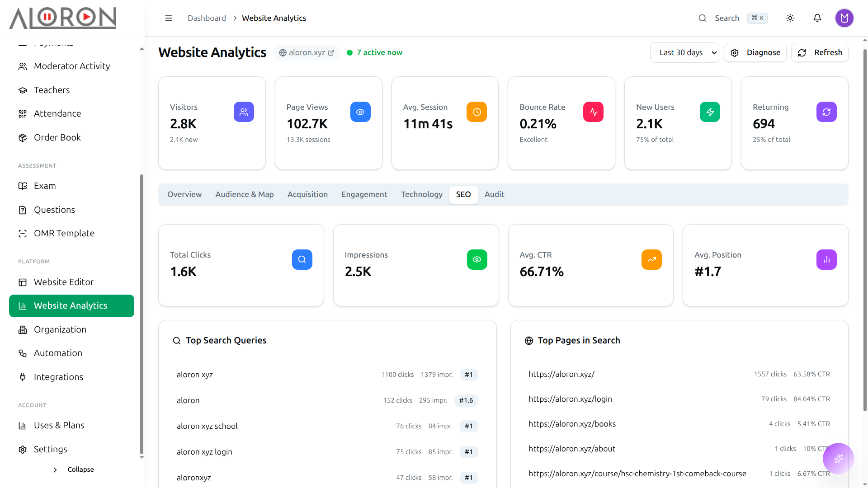Click the #1.6 position badge for aloron
This screenshot has height=488, width=868.
click(x=466, y=400)
